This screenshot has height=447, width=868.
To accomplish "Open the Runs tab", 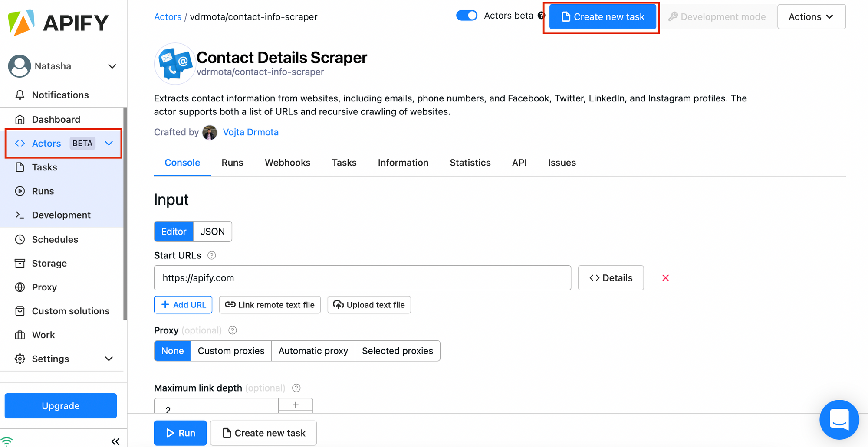I will pos(232,163).
